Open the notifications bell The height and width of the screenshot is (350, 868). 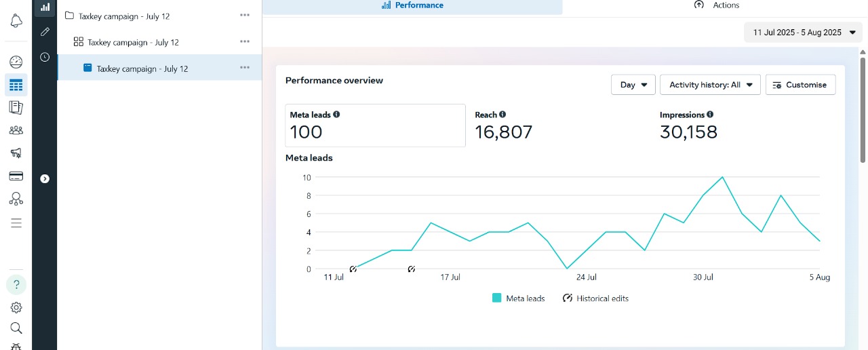(16, 21)
